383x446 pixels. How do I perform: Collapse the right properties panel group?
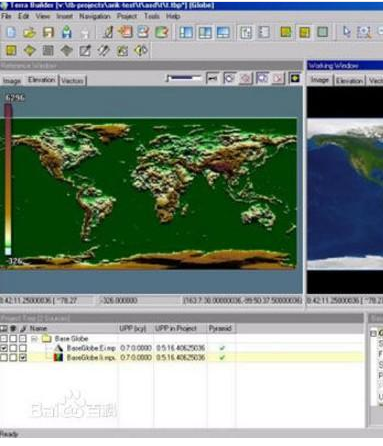click(x=373, y=333)
